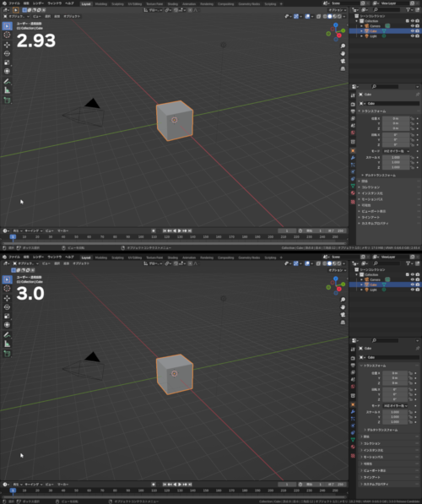Click the play button in the 2.93 timeline
Viewport: 422px width, 504px height.
(x=180, y=230)
